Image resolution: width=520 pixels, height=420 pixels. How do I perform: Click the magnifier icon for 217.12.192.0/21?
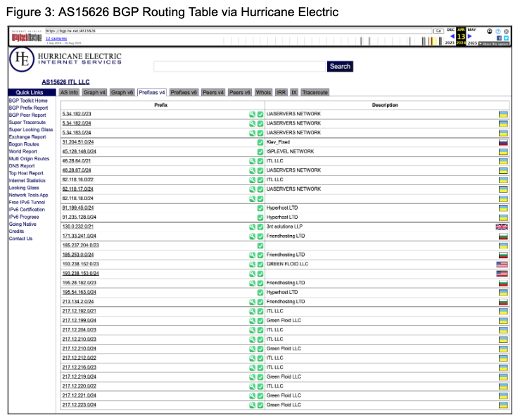(x=252, y=311)
